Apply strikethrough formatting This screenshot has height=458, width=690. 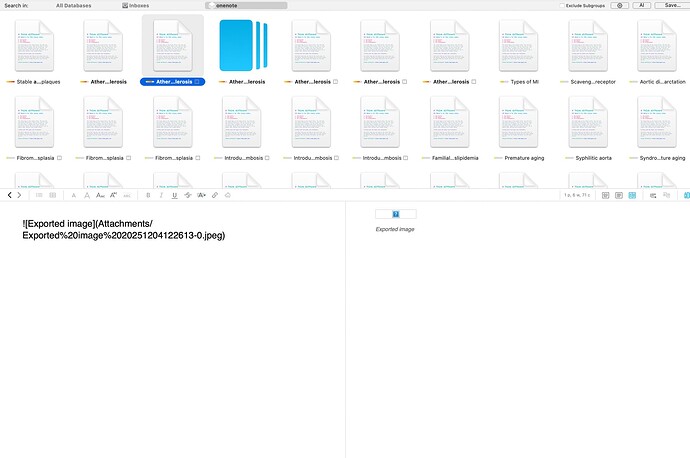coord(187,195)
